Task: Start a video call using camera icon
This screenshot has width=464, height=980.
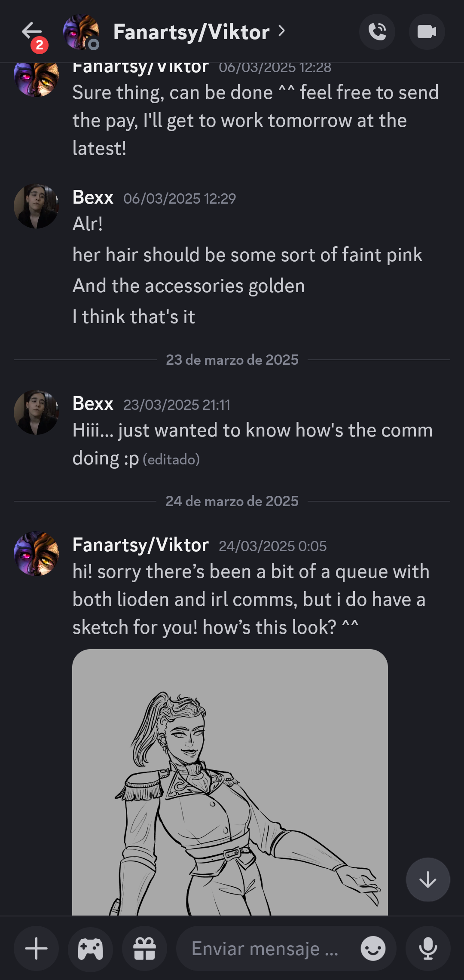Action: pos(427,32)
